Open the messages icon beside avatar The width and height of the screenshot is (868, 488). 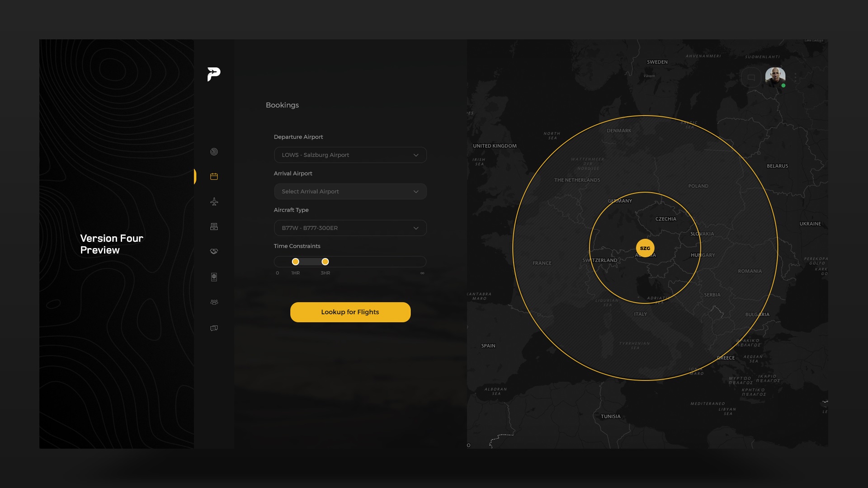(751, 78)
